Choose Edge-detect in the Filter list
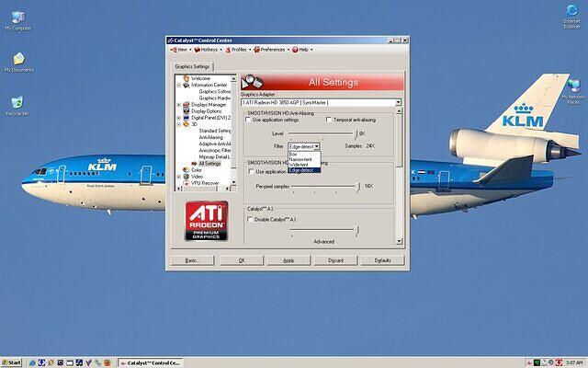Screen dimensions: 588x368 pyautogui.click(x=304, y=170)
